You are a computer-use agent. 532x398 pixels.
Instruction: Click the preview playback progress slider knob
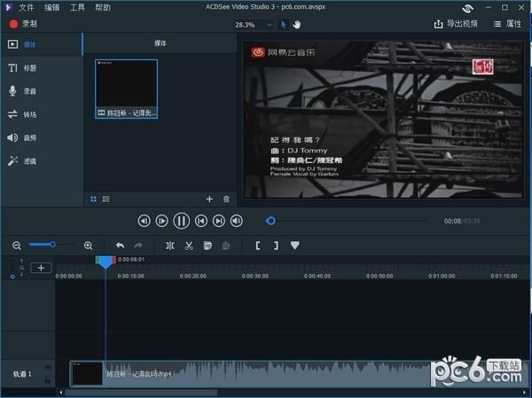tap(270, 222)
